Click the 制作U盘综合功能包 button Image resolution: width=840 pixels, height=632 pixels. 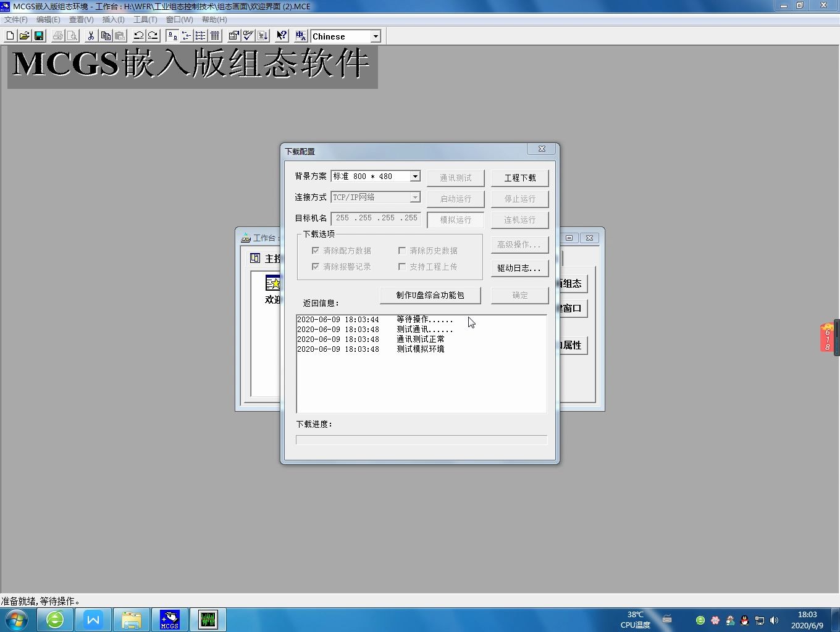[x=430, y=295]
